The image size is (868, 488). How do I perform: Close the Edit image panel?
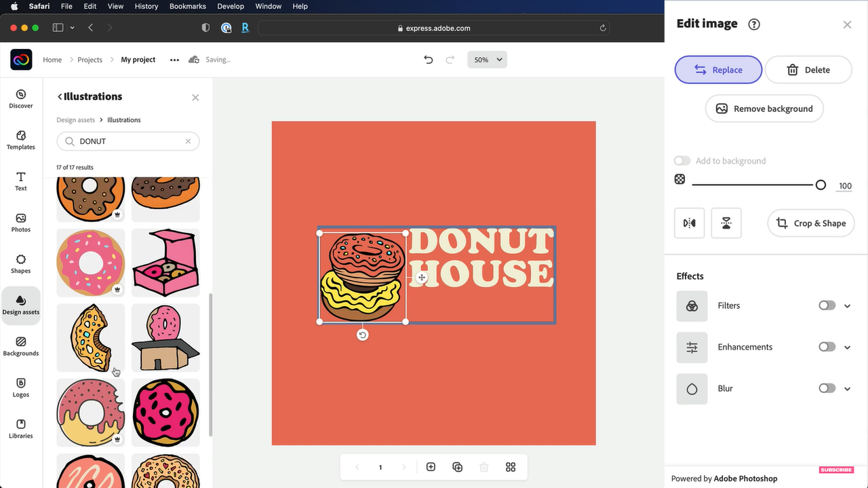point(847,24)
